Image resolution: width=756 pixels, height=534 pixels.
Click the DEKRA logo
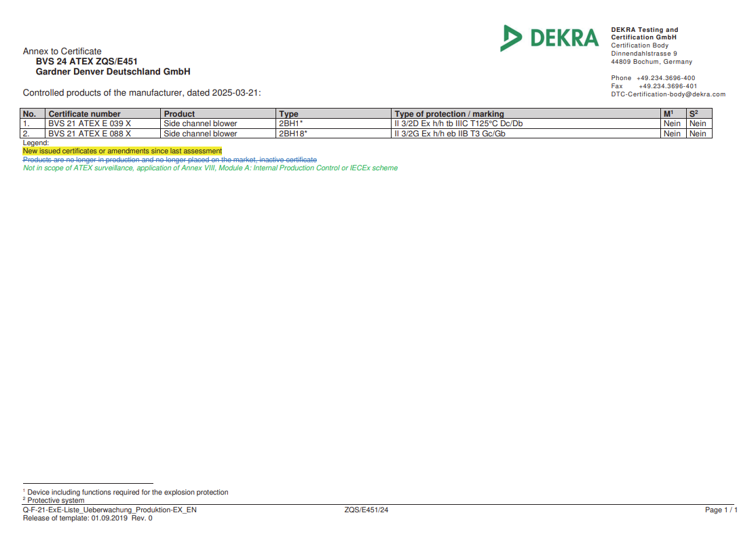click(x=549, y=38)
